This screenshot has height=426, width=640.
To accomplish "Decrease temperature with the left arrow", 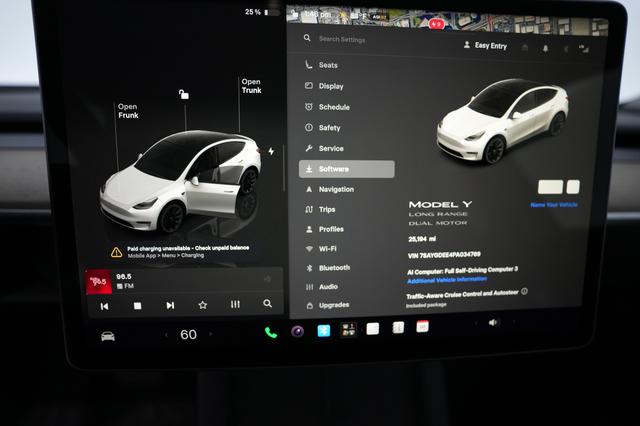I will (166, 335).
